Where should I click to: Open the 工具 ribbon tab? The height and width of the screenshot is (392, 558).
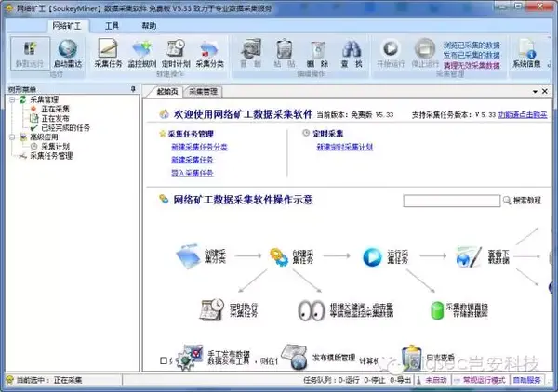(112, 26)
